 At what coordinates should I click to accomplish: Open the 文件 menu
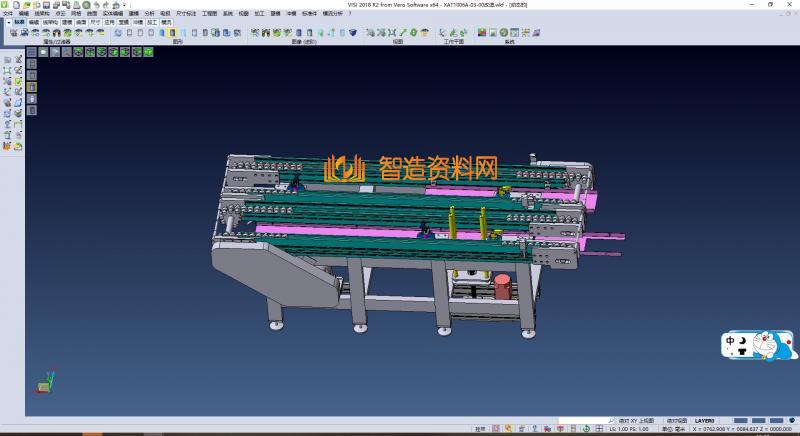(x=7, y=13)
